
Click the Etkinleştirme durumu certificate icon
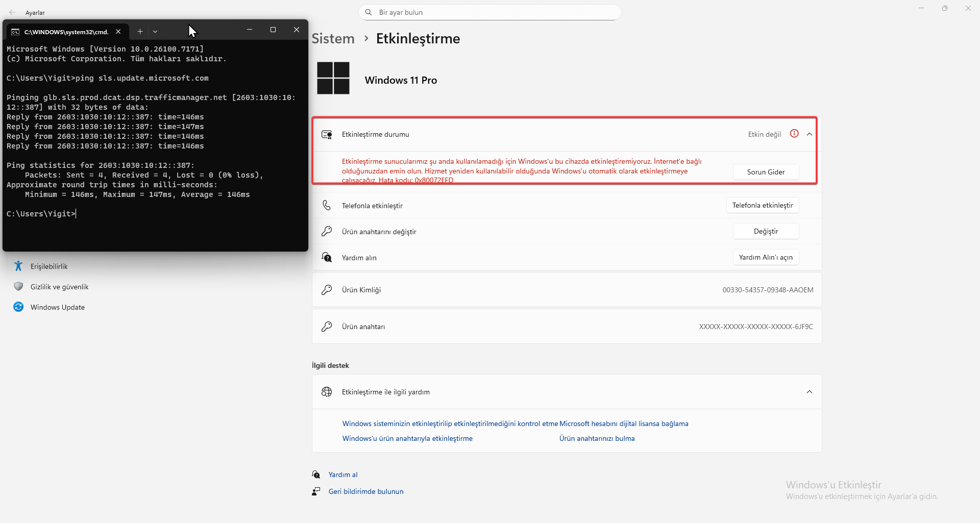[327, 134]
